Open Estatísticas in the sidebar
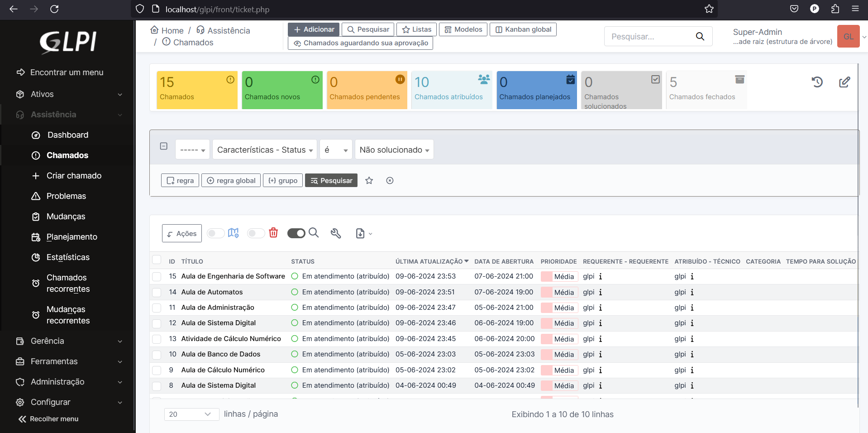Viewport: 868px width, 433px height. point(68,257)
